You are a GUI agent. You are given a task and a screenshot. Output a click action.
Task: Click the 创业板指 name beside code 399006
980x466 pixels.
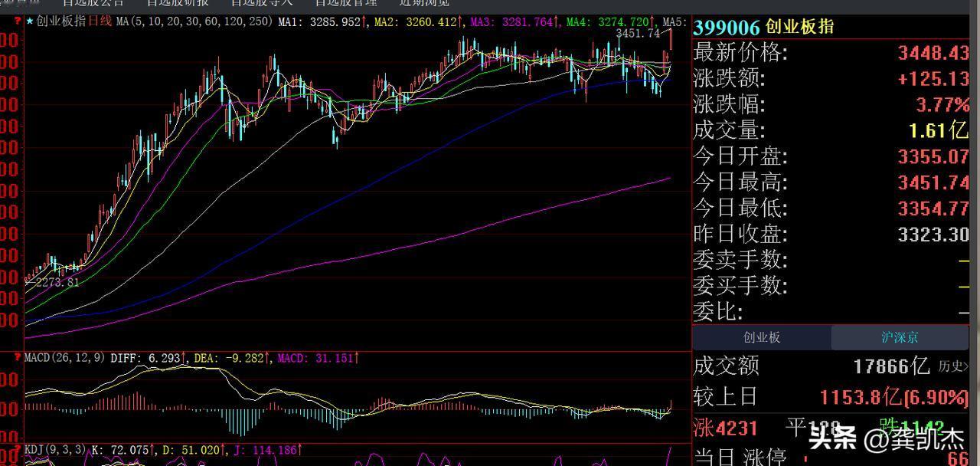click(x=799, y=28)
